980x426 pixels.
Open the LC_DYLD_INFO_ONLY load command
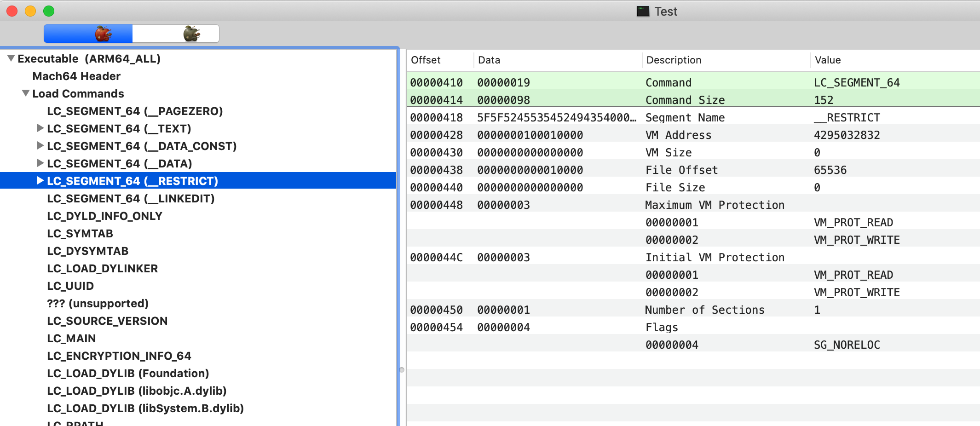pyautogui.click(x=104, y=216)
